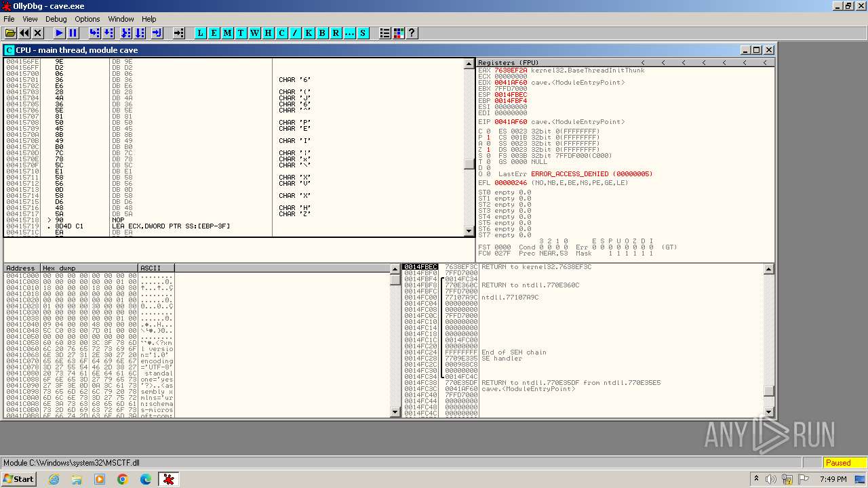The image size is (868, 488).
Task: Select the ESP register value 0014FBEC
Action: 510,95
